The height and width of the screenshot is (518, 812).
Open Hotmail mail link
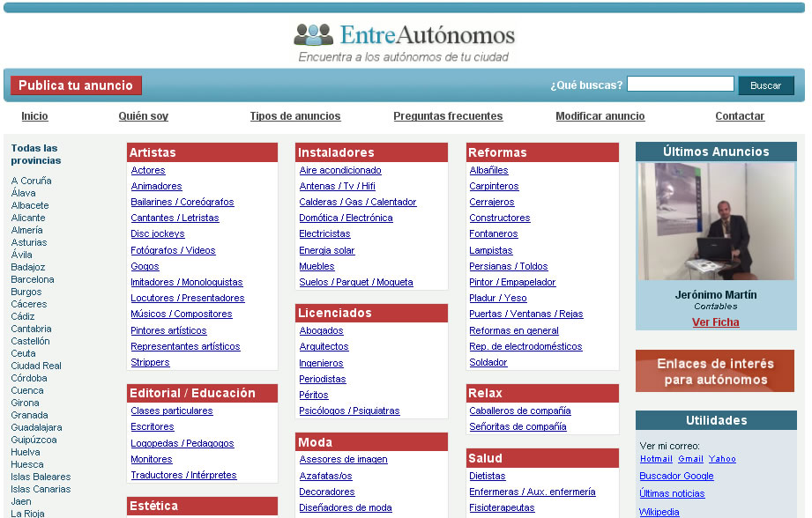(656, 459)
